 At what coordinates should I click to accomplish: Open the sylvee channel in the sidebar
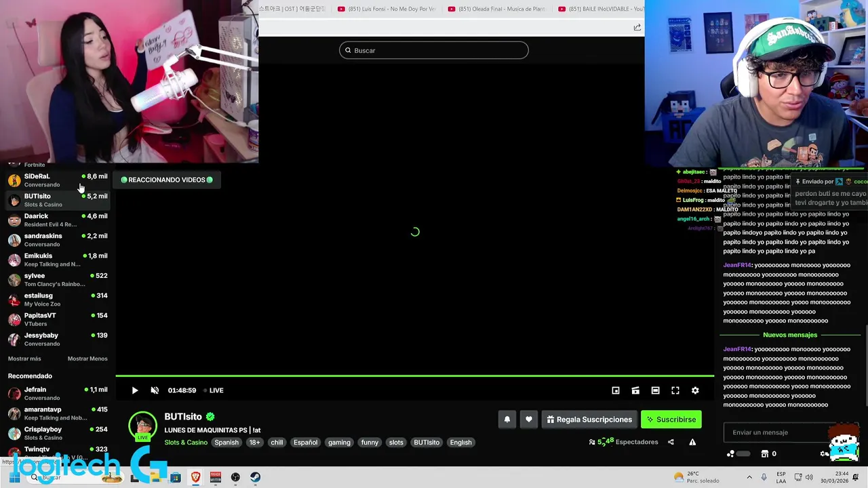coord(58,280)
